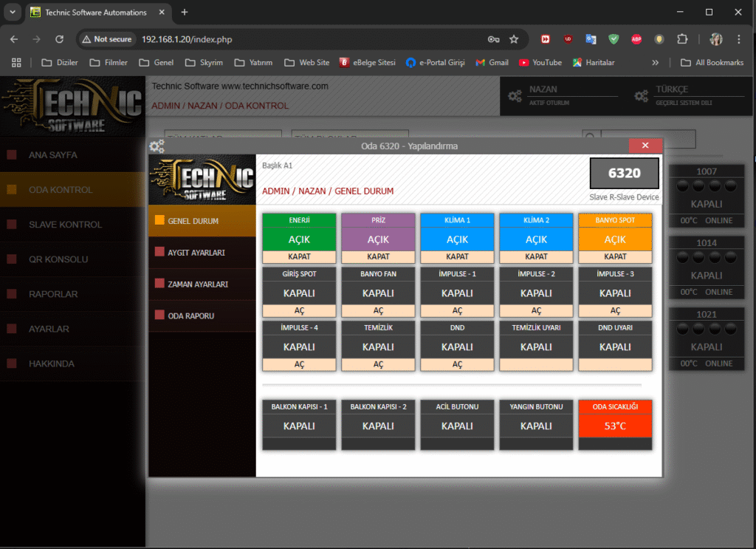Image resolution: width=756 pixels, height=549 pixels.
Task: Click the uBlock Origin extension icon
Action: [568, 39]
